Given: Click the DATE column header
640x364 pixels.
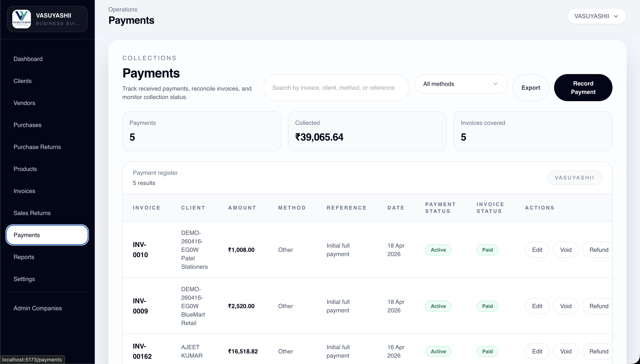Looking at the screenshot, I should [x=396, y=208].
